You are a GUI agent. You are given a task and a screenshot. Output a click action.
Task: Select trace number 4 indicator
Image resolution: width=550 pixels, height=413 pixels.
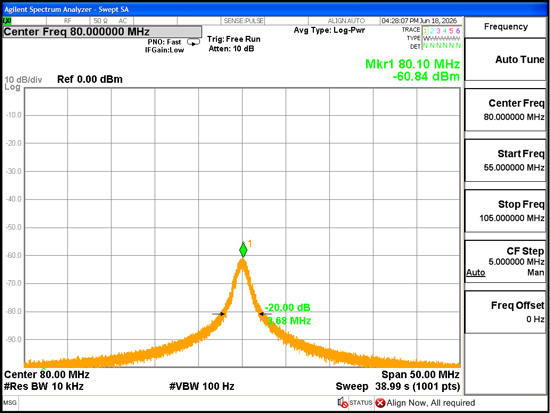[x=445, y=31]
